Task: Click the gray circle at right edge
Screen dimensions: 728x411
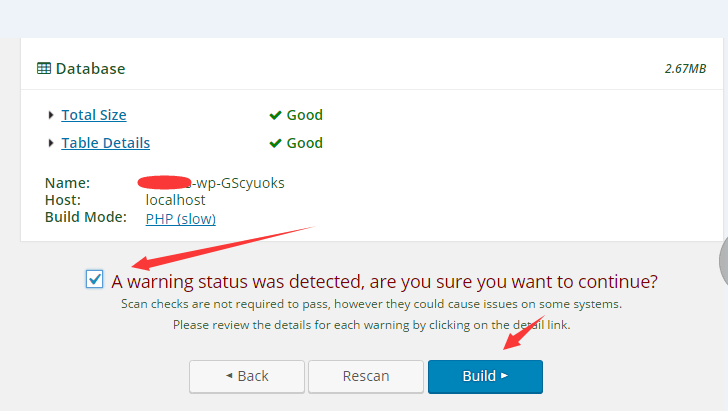Action: click(723, 260)
